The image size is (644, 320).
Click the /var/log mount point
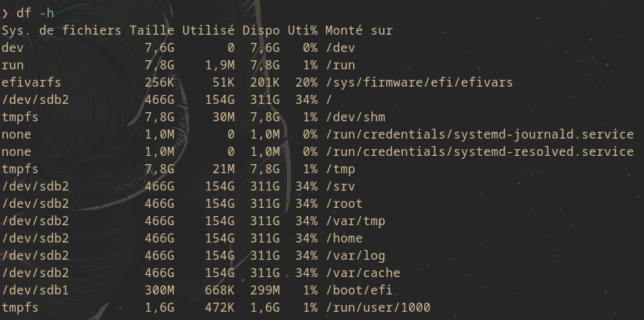click(x=356, y=256)
